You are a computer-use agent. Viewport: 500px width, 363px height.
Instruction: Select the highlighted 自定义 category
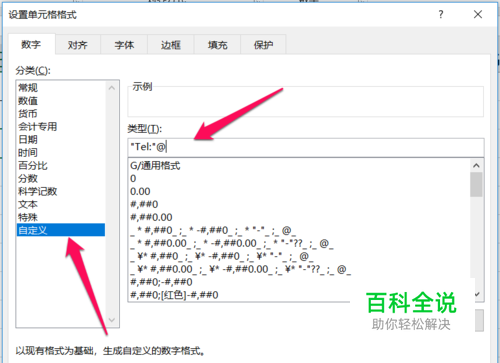[x=61, y=230]
